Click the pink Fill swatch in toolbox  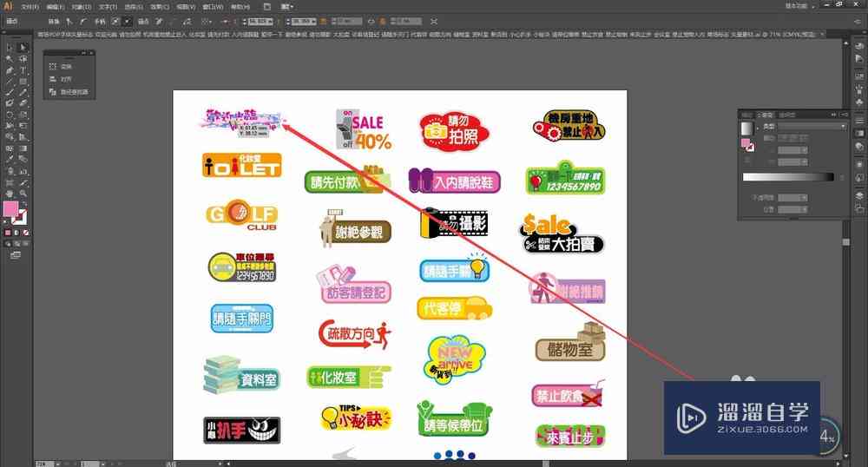pos(10,209)
